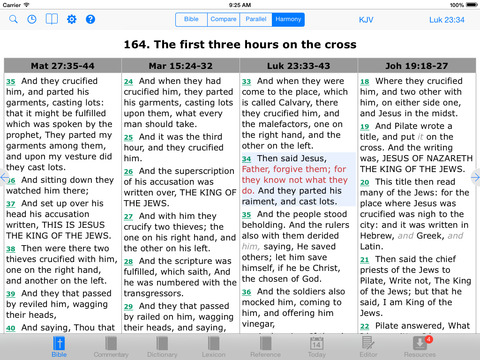The image size is (480, 360).
Task: Tap verse number 24 in Mark column
Action: (128, 82)
